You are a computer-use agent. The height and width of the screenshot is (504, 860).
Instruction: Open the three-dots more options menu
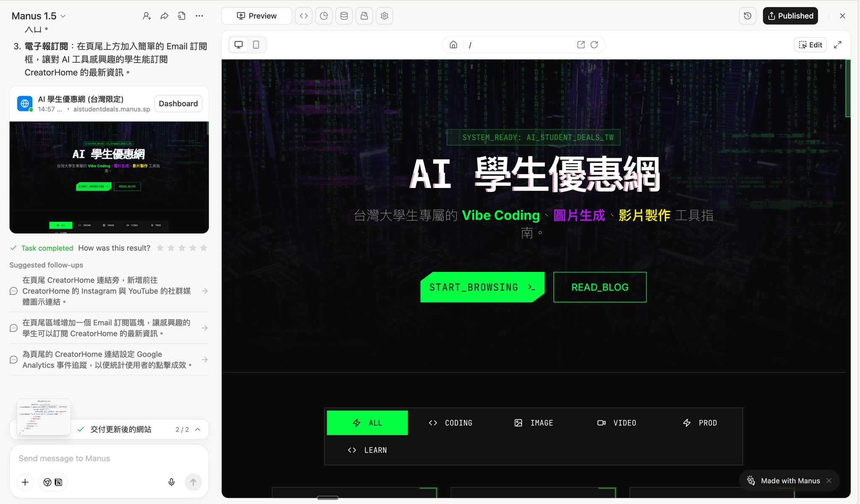click(x=199, y=16)
